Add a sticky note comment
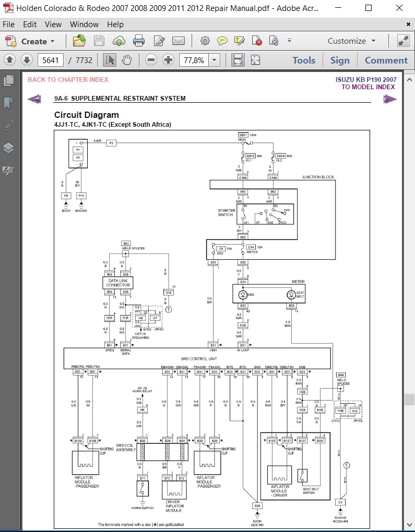The image size is (415, 532). (x=222, y=41)
